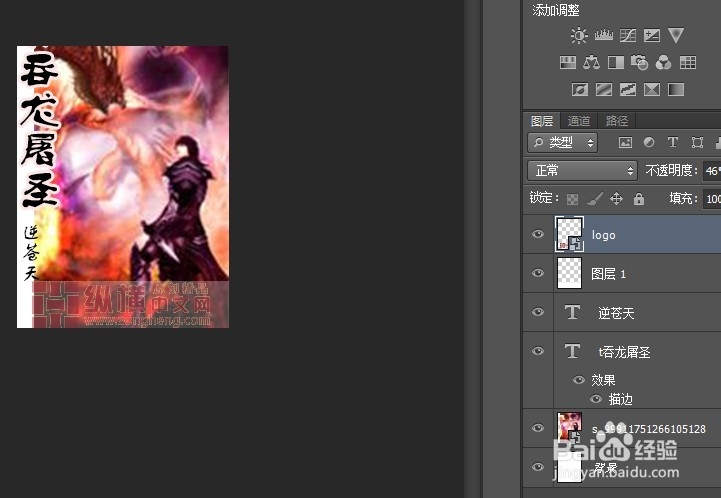Hide the 图层 1 layer
Screen dimensions: 721x498
coord(538,273)
